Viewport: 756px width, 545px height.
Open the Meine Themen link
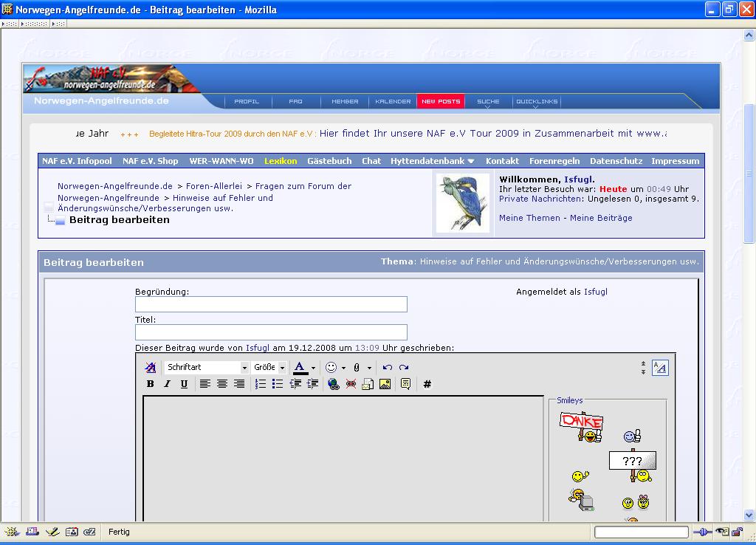coord(529,218)
